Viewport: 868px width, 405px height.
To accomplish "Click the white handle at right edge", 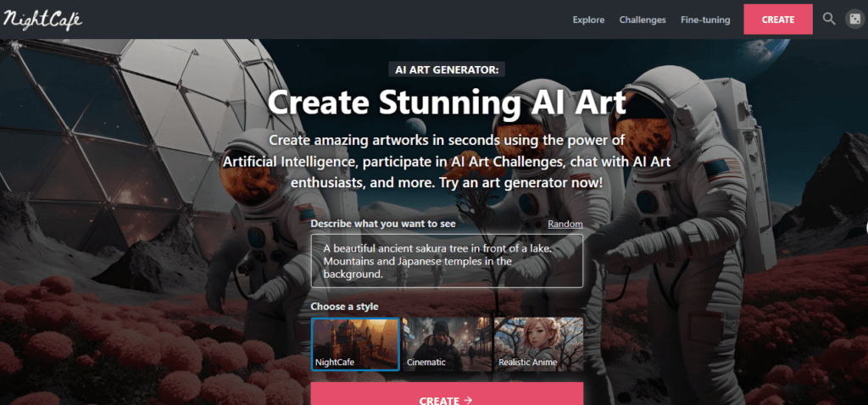I will point(865,228).
